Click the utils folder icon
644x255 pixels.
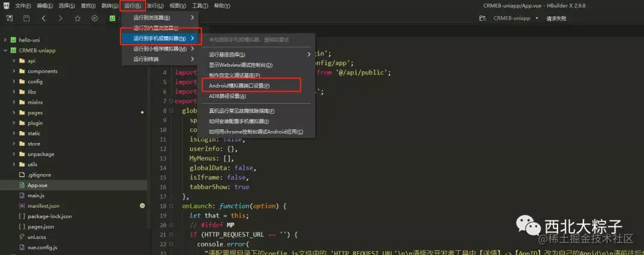pos(22,164)
